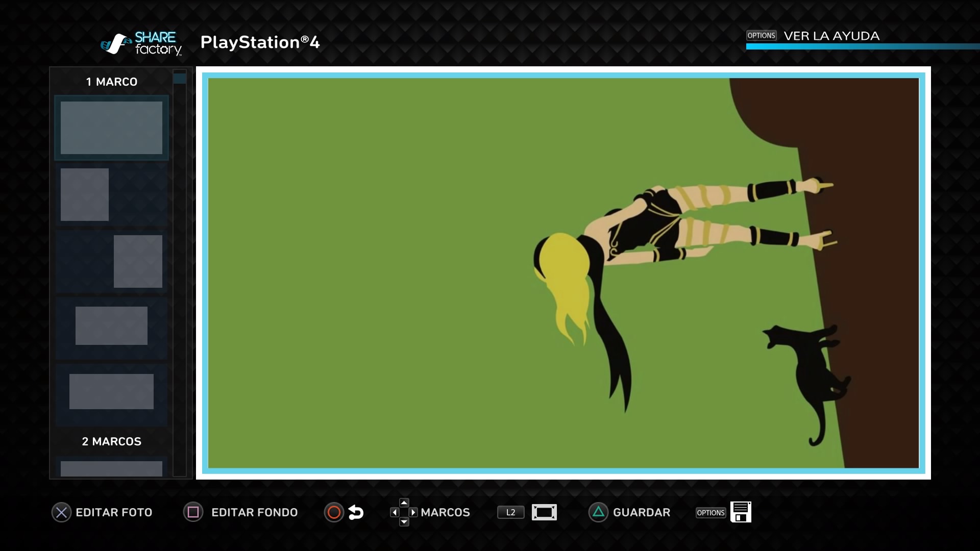The height and width of the screenshot is (551, 980).
Task: Click the red circle button icon
Action: pos(334,512)
